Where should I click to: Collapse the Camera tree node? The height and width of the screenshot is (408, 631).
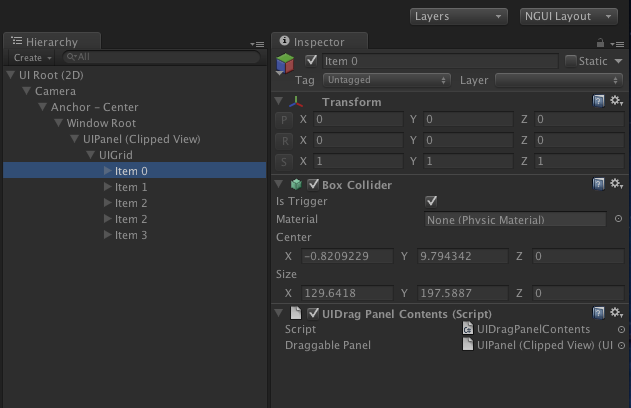click(x=27, y=91)
